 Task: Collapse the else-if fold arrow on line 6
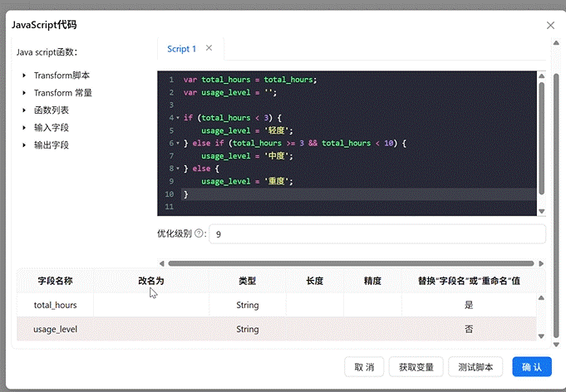178,143
